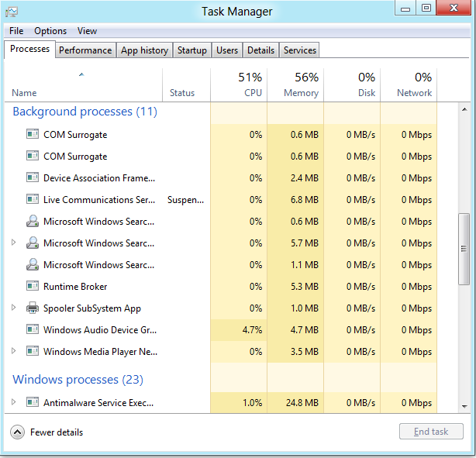Click the Task Manager title bar icon
Viewport: 476px width, 458px height.
coord(12,12)
